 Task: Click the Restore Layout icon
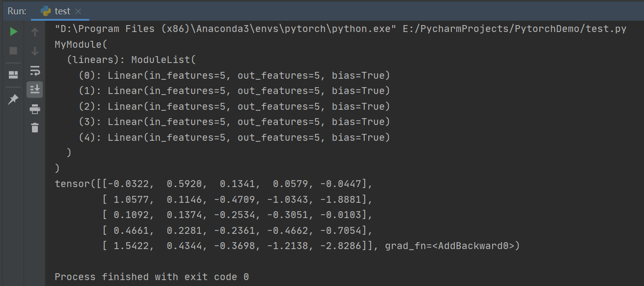[13, 71]
